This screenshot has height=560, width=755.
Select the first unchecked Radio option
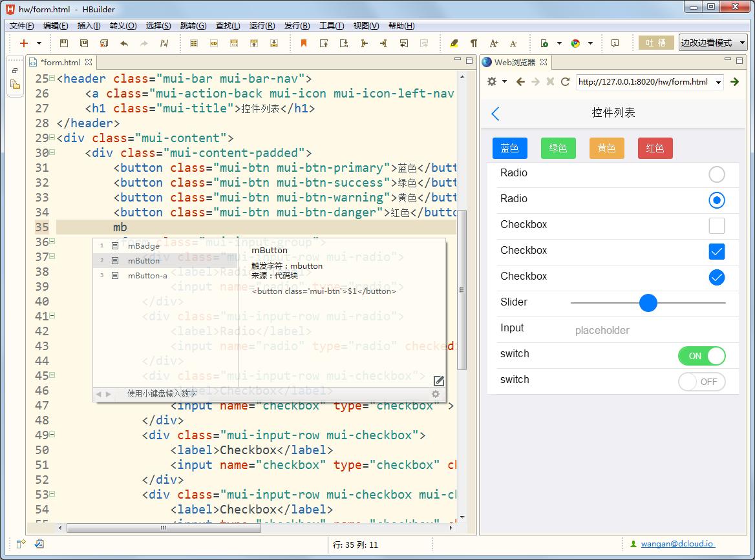[x=716, y=174]
